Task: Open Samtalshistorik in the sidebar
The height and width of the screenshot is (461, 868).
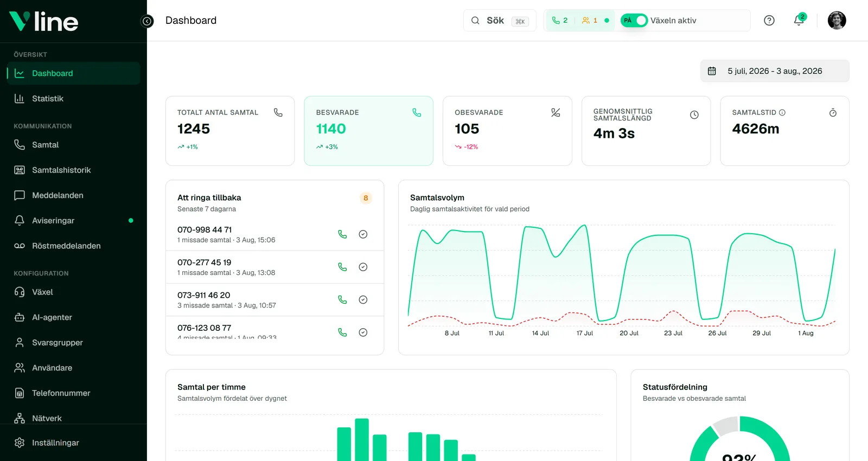Action: (73, 170)
